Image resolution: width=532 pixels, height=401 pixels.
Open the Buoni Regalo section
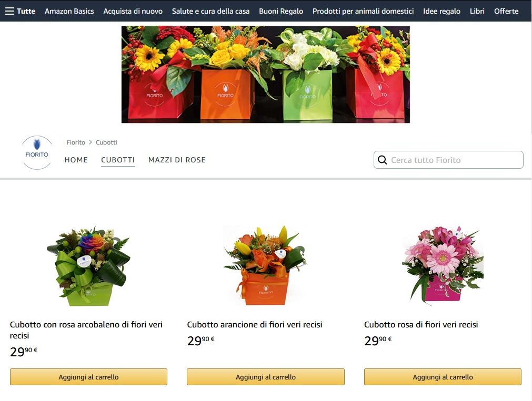coord(281,11)
